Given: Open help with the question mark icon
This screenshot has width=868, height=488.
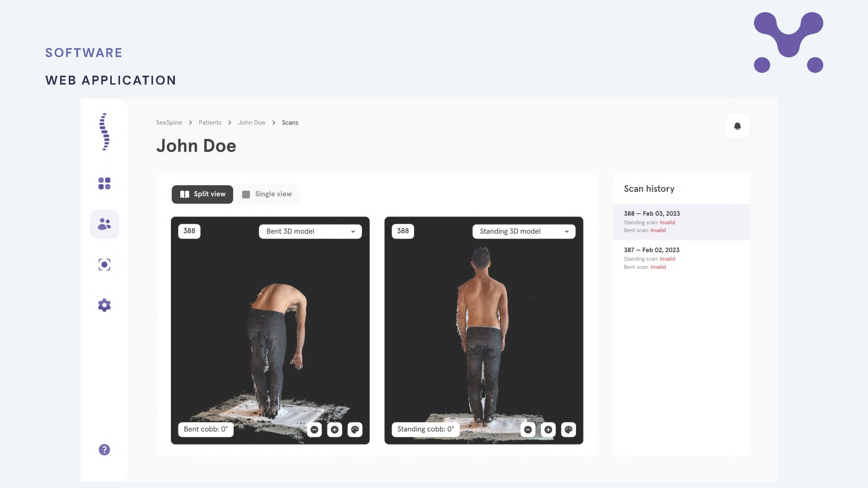Looking at the screenshot, I should click(x=104, y=450).
